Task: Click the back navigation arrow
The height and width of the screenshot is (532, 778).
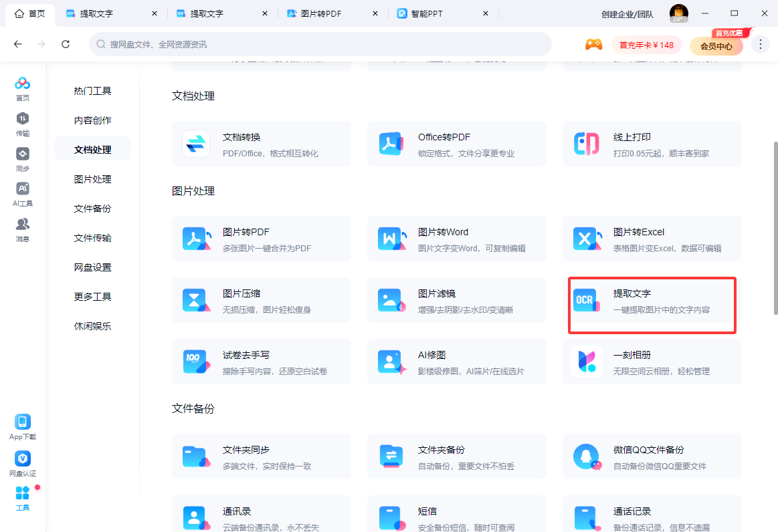Action: point(18,44)
